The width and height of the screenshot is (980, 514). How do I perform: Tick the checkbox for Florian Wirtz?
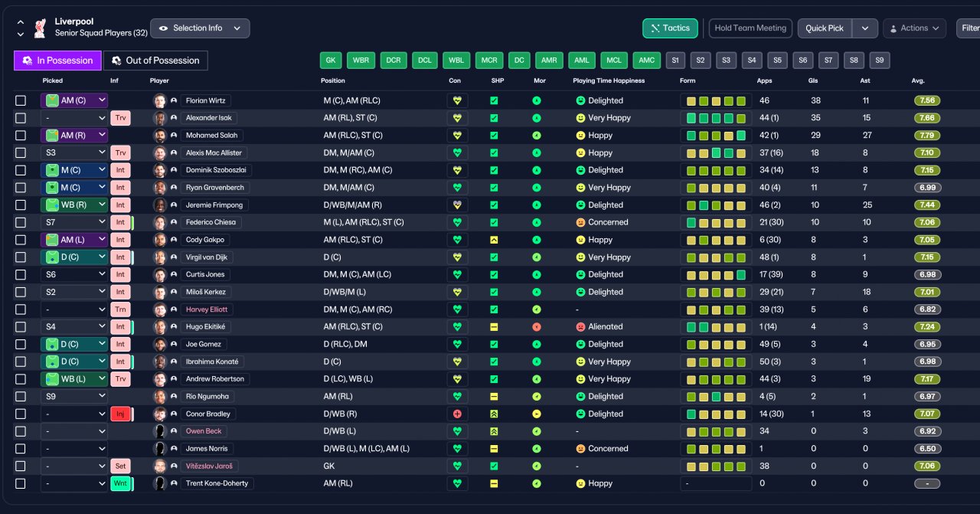[21, 100]
